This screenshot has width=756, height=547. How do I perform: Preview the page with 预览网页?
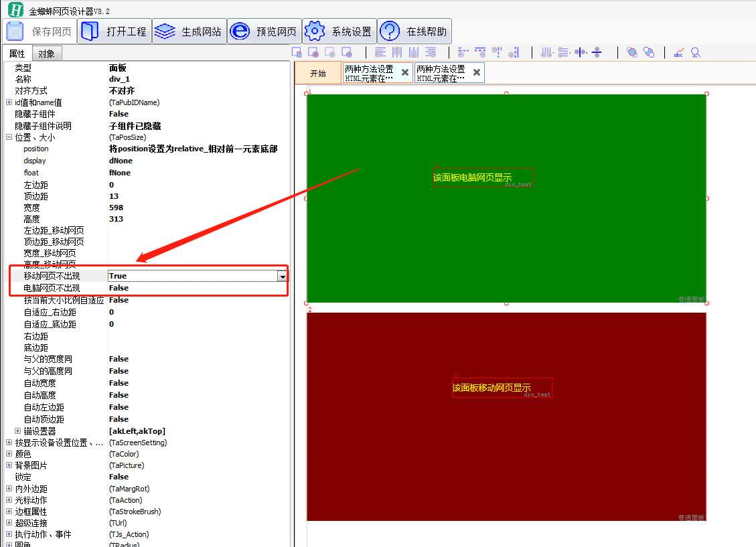pos(264,31)
